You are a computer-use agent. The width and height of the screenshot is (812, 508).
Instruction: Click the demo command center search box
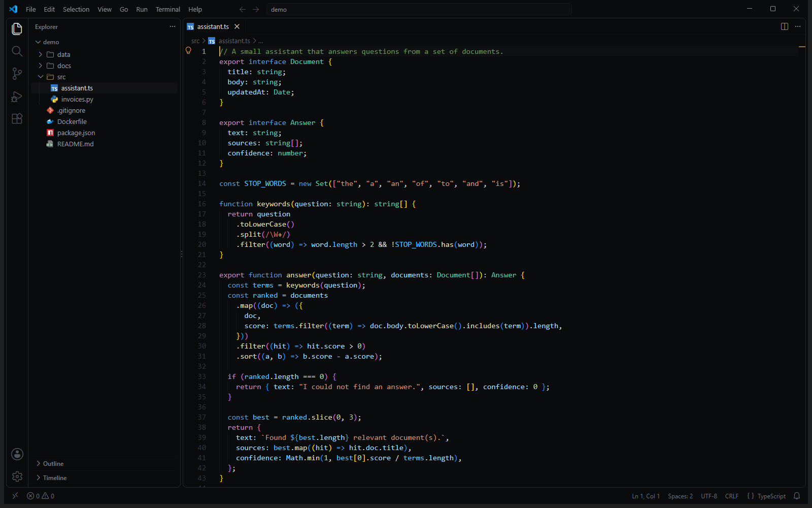(419, 9)
